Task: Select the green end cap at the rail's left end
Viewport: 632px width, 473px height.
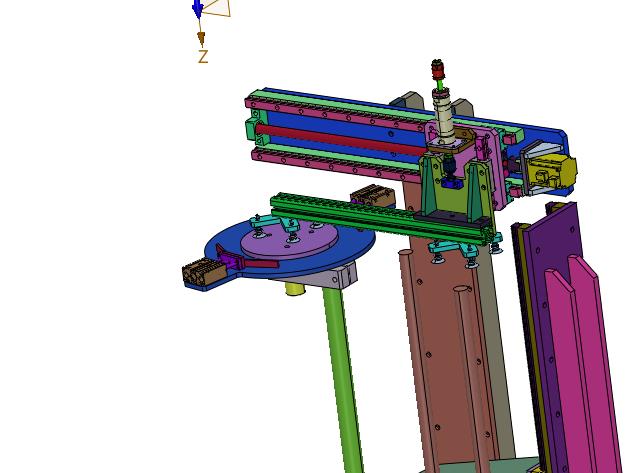Action: (257, 128)
